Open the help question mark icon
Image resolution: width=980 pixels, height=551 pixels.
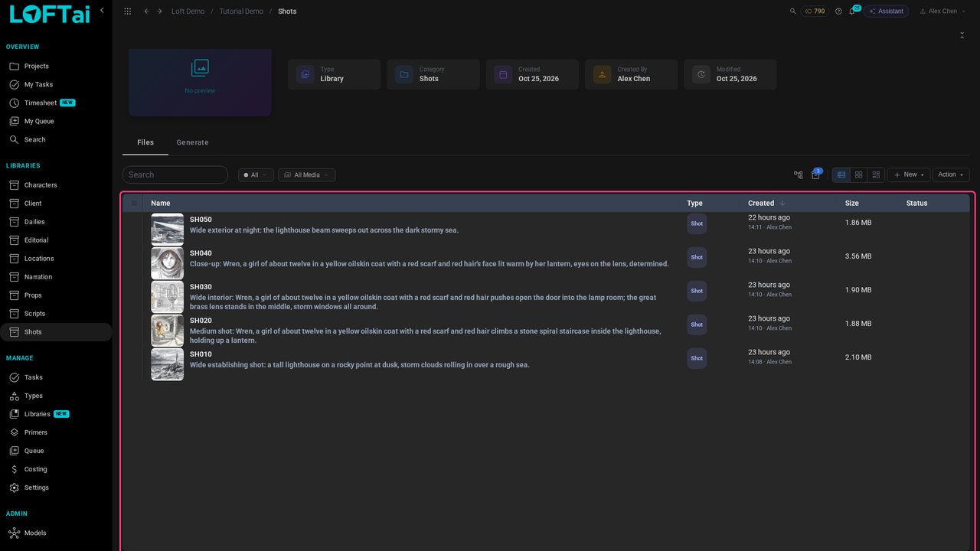click(x=838, y=11)
